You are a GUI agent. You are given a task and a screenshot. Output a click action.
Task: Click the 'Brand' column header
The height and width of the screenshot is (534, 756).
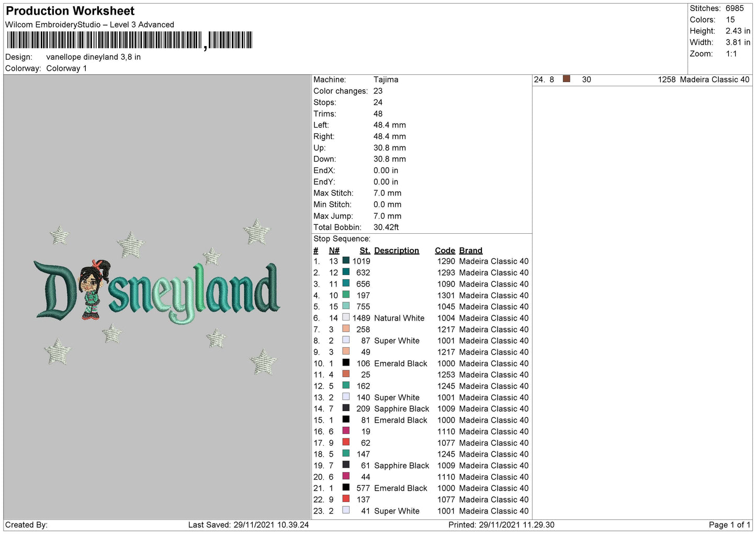point(471,251)
